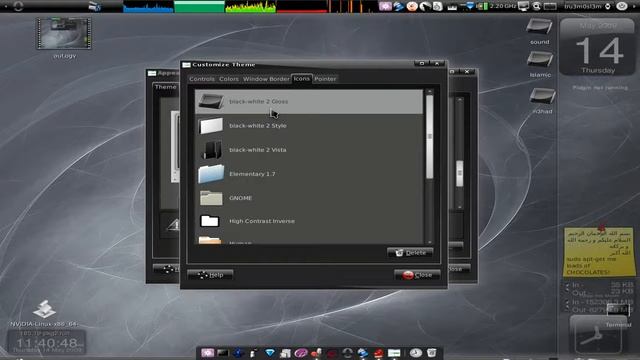640x360 pixels.
Task: Click the icon list scroll-down arrow
Action: [429, 242]
